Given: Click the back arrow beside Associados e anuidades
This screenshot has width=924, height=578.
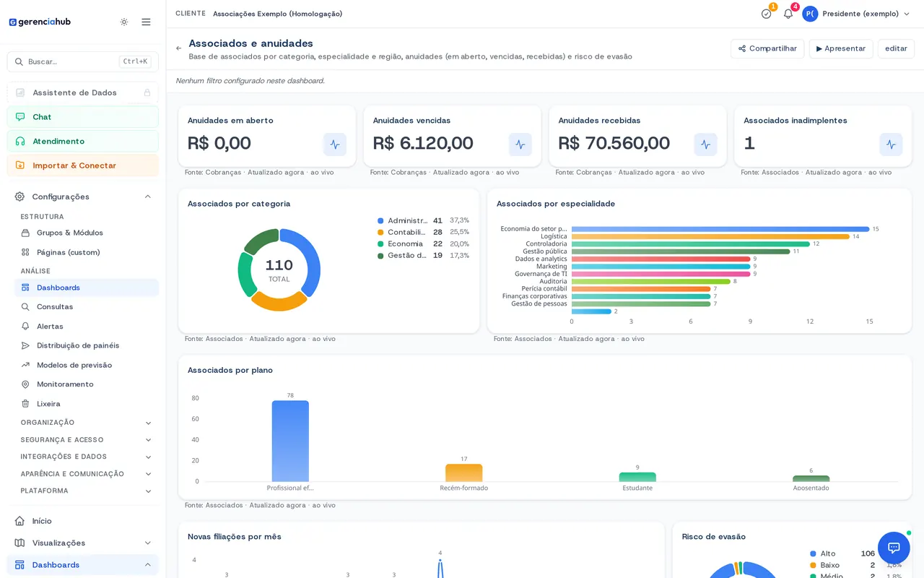Looking at the screenshot, I should [x=179, y=48].
